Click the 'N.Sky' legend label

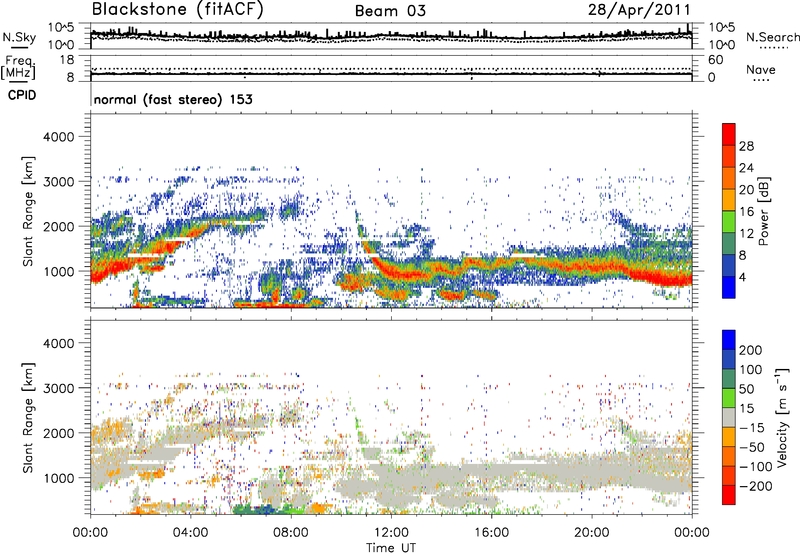point(19,37)
